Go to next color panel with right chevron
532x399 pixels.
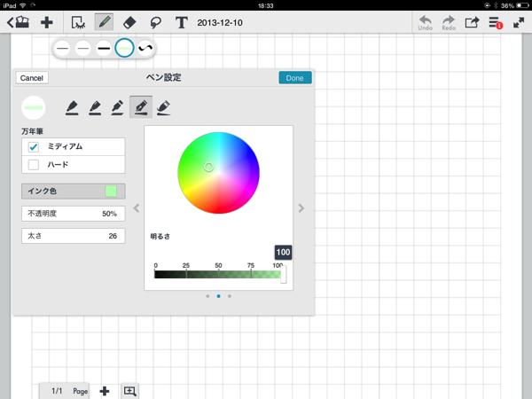tap(301, 208)
